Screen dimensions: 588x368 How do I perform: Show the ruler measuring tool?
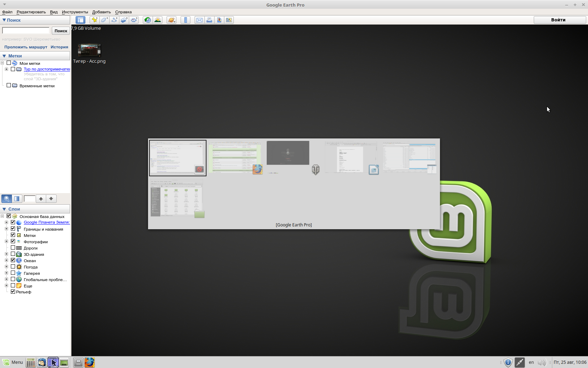coord(185,20)
